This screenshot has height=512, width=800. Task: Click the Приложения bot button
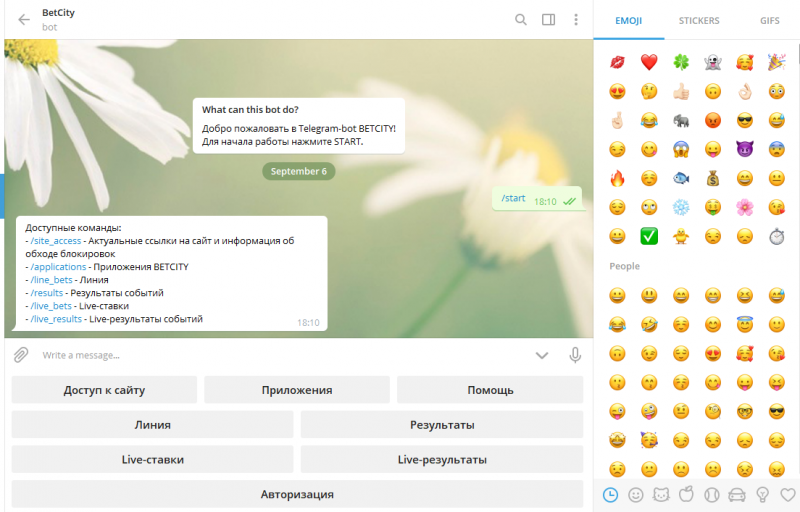[297, 390]
